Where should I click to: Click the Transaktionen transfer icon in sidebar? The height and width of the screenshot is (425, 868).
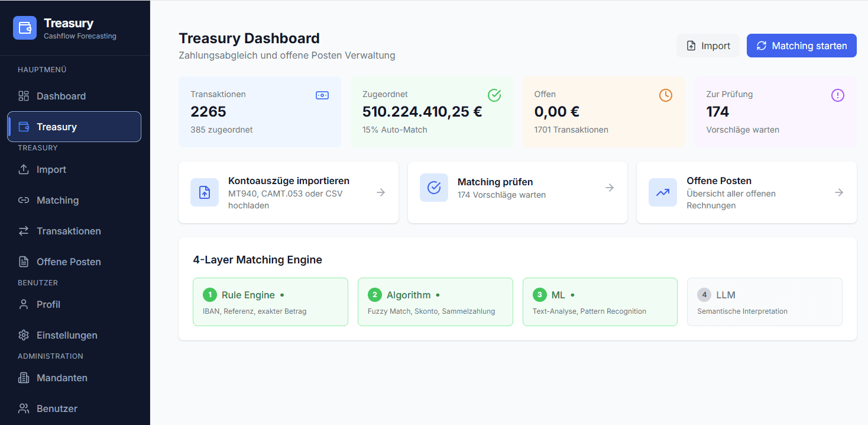[x=24, y=231]
